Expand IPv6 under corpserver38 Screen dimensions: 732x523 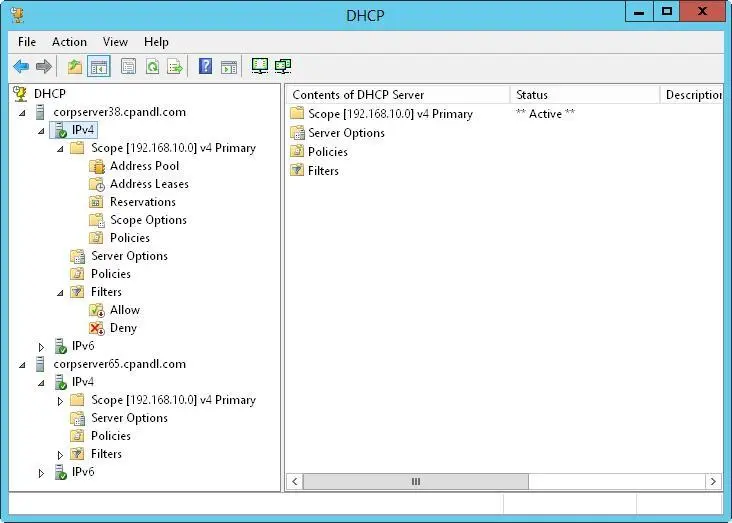pos(41,347)
